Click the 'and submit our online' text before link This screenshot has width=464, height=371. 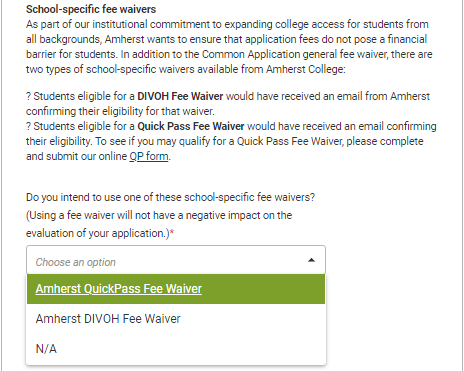point(76,156)
